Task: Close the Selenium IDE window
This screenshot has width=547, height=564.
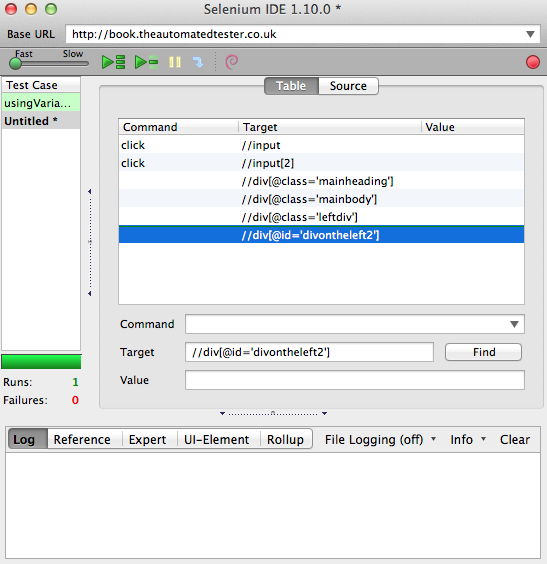Action: point(11,9)
